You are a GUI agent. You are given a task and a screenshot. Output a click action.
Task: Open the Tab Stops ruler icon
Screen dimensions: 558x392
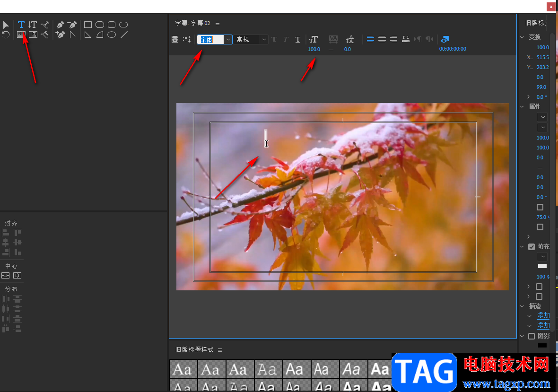406,39
